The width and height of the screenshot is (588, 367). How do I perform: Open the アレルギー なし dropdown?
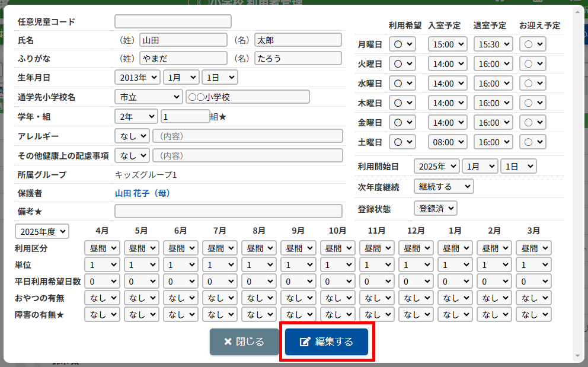tap(132, 136)
